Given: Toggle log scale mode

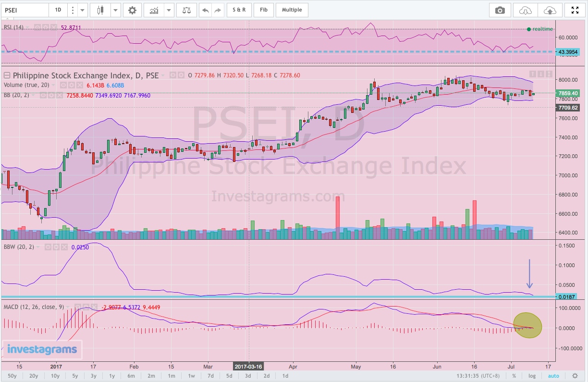Looking at the screenshot, I should click(532, 376).
